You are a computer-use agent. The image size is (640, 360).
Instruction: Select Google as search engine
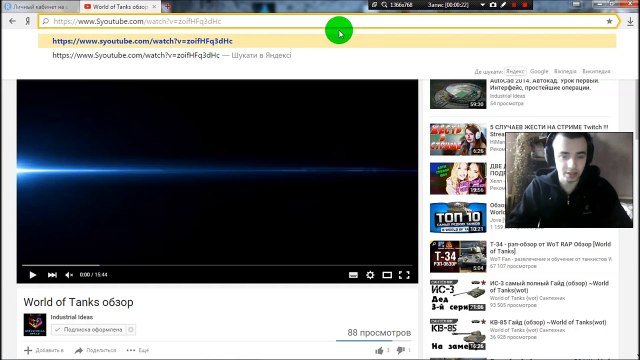click(x=539, y=71)
